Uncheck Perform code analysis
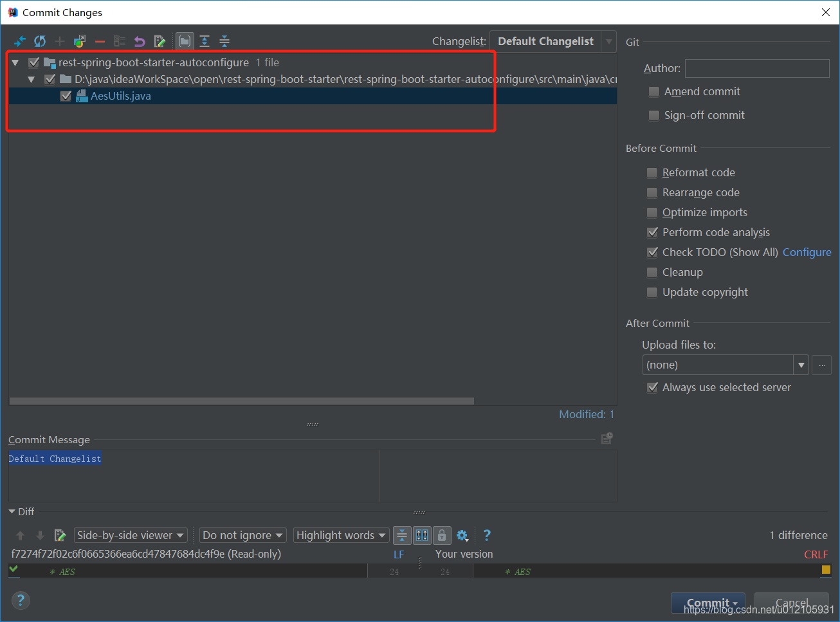 point(652,233)
